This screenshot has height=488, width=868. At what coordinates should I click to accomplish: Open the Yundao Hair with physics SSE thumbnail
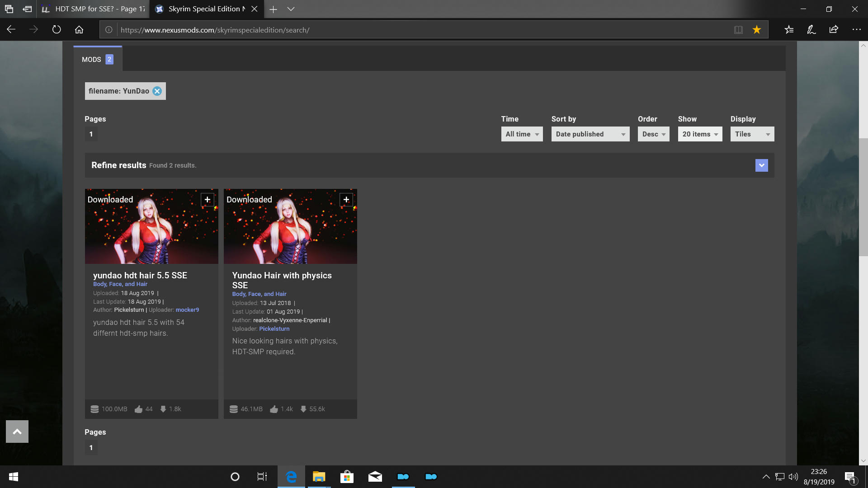[290, 226]
